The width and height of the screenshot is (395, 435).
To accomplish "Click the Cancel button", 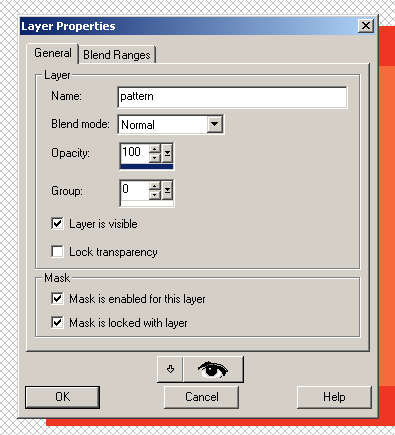I will tap(202, 397).
